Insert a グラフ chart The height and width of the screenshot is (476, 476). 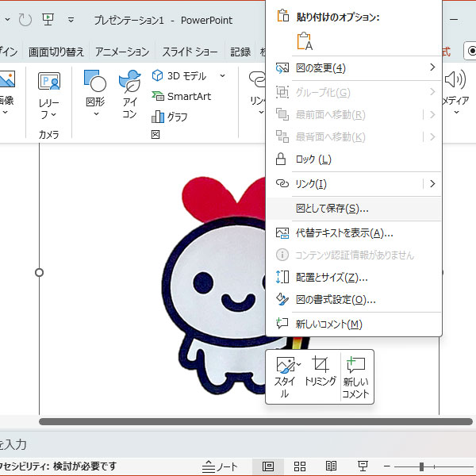coord(170,117)
